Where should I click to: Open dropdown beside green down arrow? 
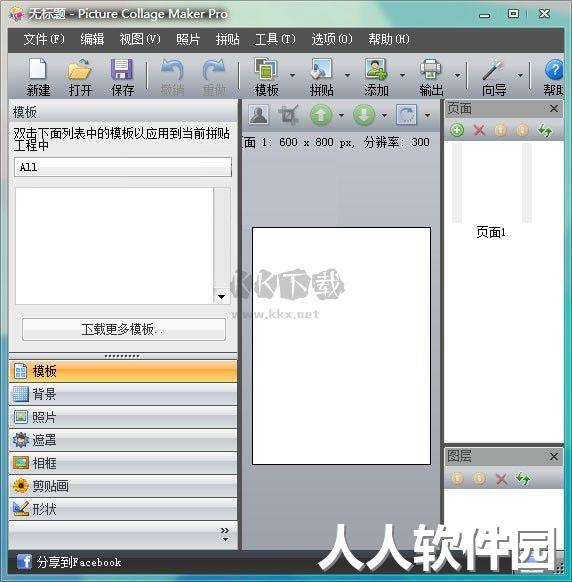pyautogui.click(x=384, y=115)
